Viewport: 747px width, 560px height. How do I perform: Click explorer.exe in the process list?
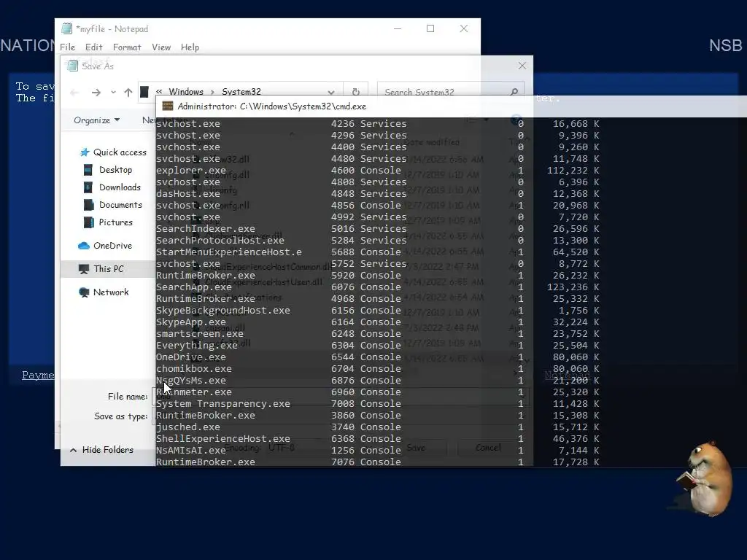coord(191,171)
